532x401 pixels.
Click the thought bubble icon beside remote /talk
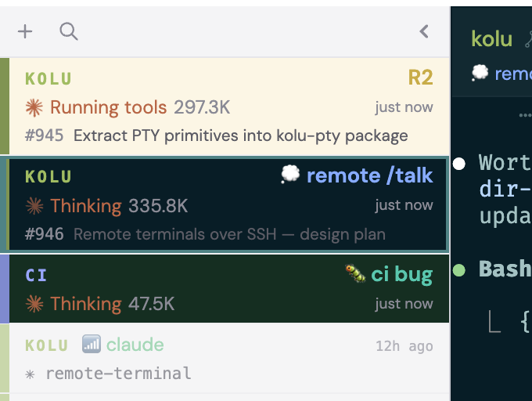pyautogui.click(x=290, y=175)
